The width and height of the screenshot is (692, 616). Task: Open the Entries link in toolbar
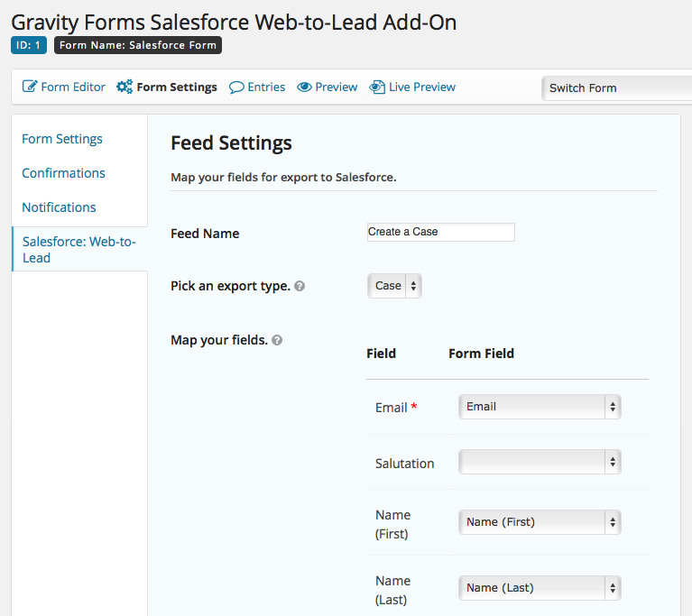pyautogui.click(x=266, y=87)
